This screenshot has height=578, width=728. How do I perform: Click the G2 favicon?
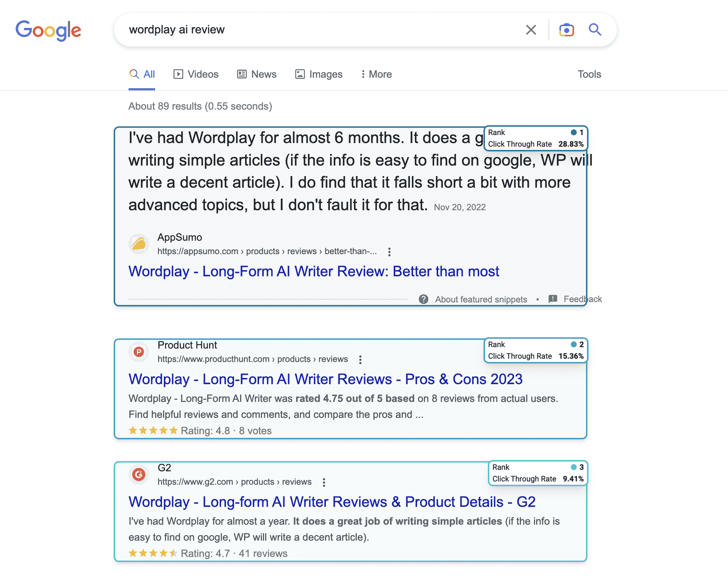point(139,475)
